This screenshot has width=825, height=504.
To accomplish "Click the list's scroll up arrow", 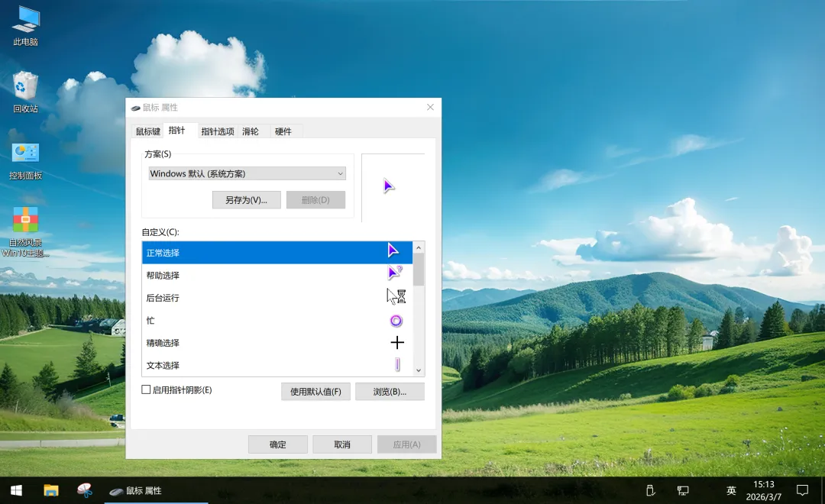I will [419, 247].
